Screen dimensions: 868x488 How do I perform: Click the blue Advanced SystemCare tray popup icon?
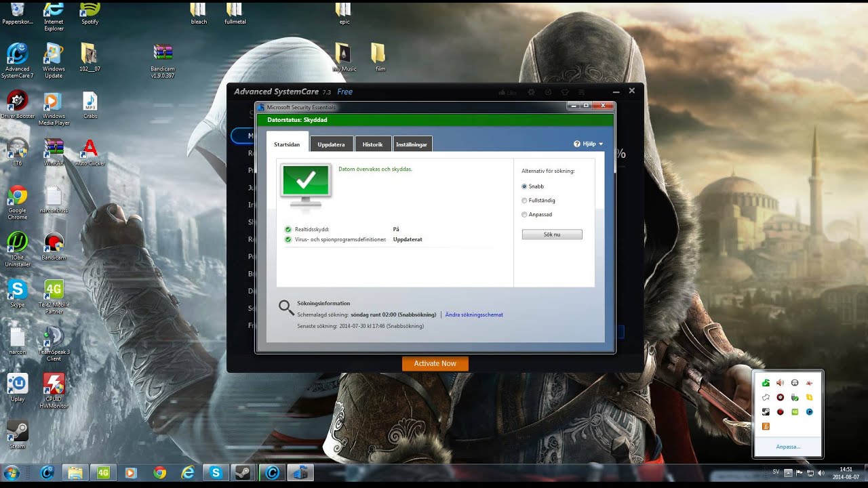[x=810, y=411]
